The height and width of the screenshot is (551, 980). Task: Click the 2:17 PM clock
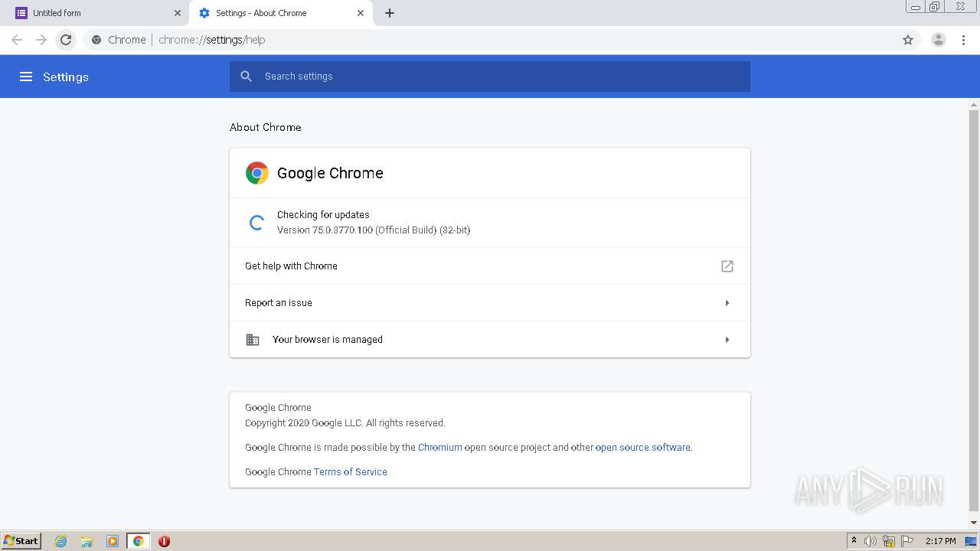click(x=941, y=541)
